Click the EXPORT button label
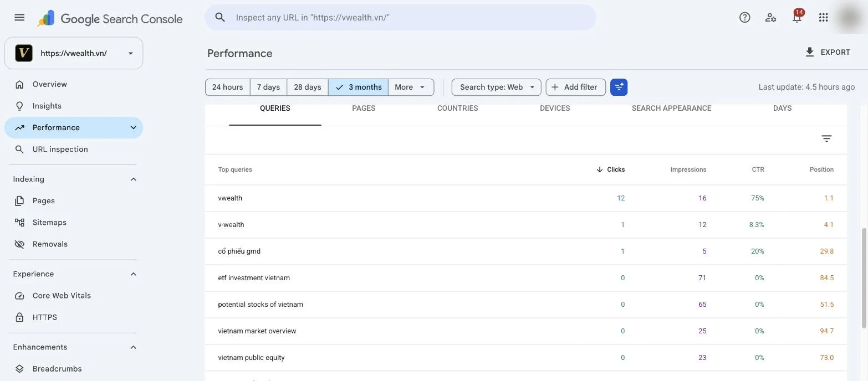The width and height of the screenshot is (868, 381). (835, 52)
